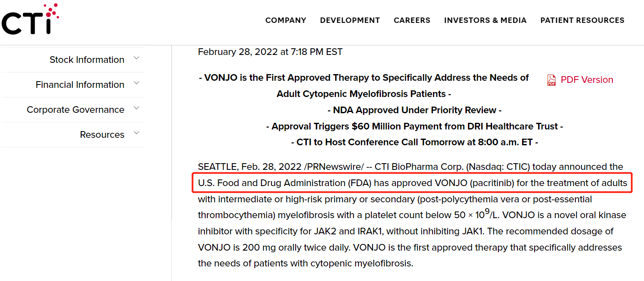Image resolution: width=644 pixels, height=281 pixels.
Task: Click the $60 Million Payment subheading
Action: (414, 126)
